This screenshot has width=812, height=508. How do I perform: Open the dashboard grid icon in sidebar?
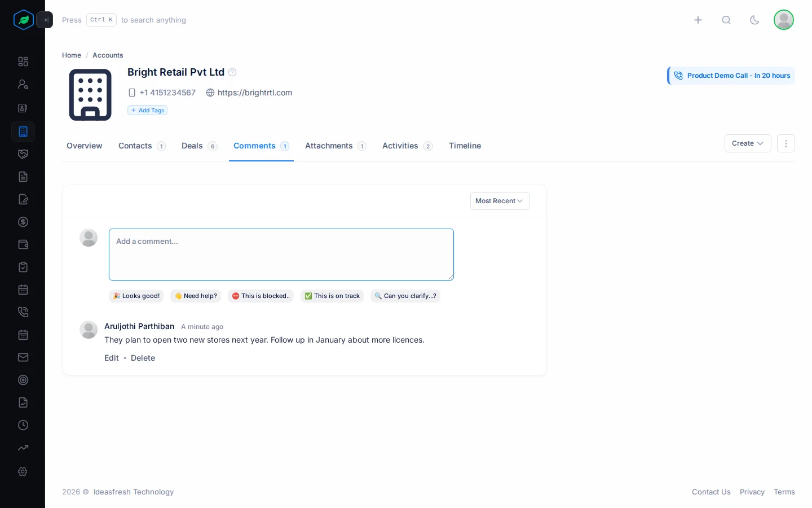[x=23, y=62]
